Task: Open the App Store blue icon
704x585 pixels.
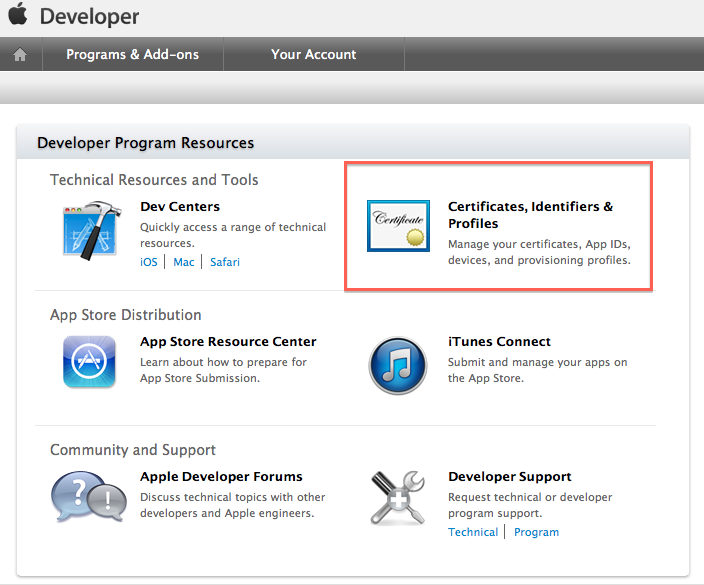Action: pyautogui.click(x=89, y=361)
